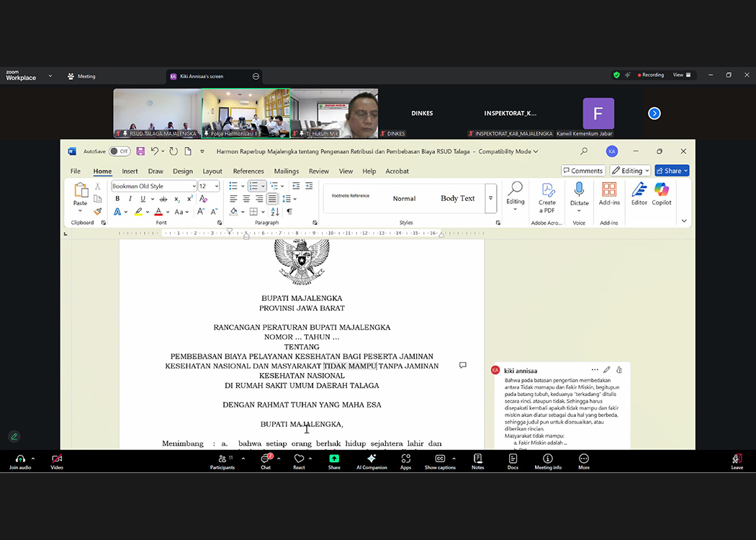756x540 pixels.
Task: Click the Comments button in Word
Action: point(582,171)
